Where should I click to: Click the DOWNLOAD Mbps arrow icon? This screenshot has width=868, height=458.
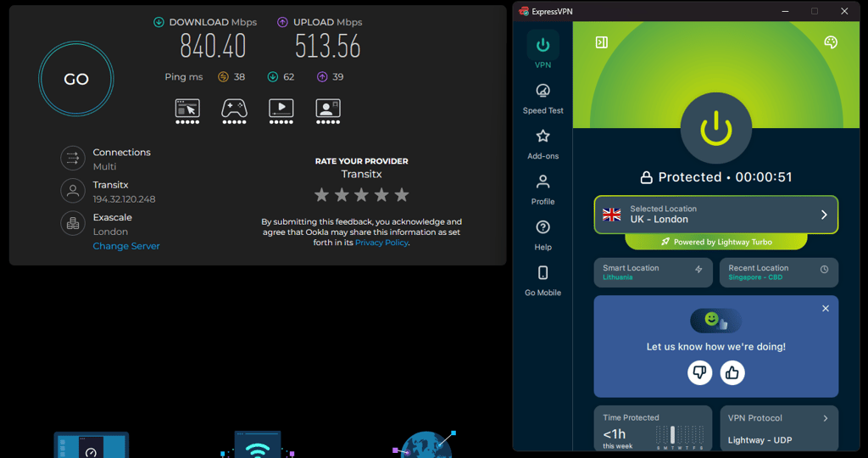159,22
